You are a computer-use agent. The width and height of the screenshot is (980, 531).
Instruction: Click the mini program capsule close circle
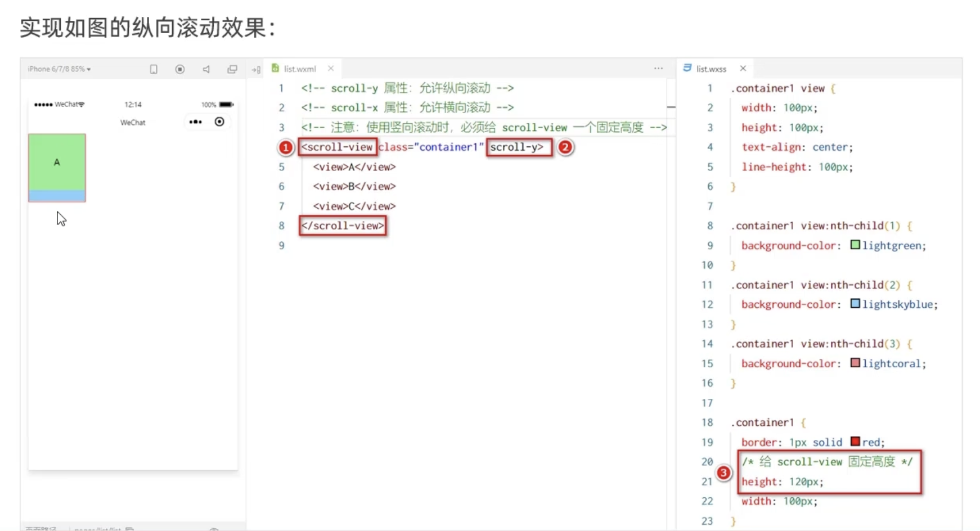click(x=219, y=122)
